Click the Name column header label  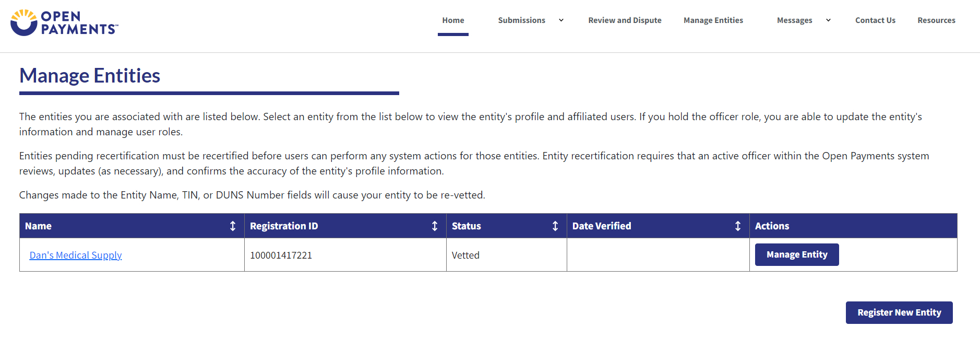click(39, 226)
